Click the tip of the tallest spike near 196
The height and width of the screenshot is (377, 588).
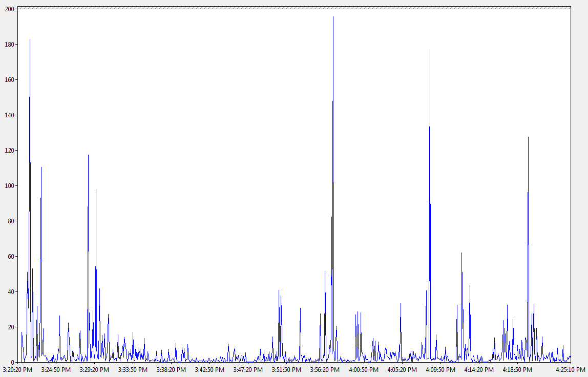coord(333,17)
